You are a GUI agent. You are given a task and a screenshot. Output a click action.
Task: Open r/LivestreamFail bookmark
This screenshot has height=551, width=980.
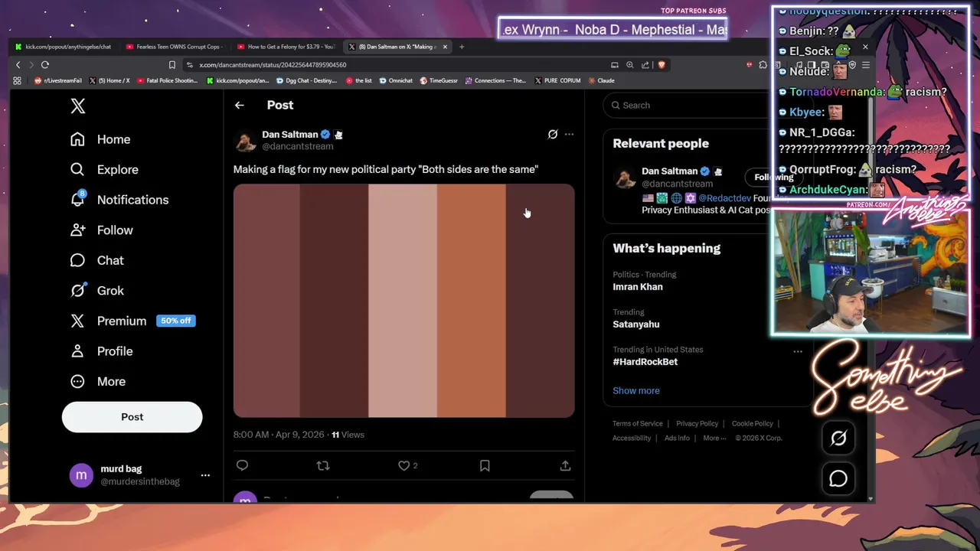pos(59,80)
